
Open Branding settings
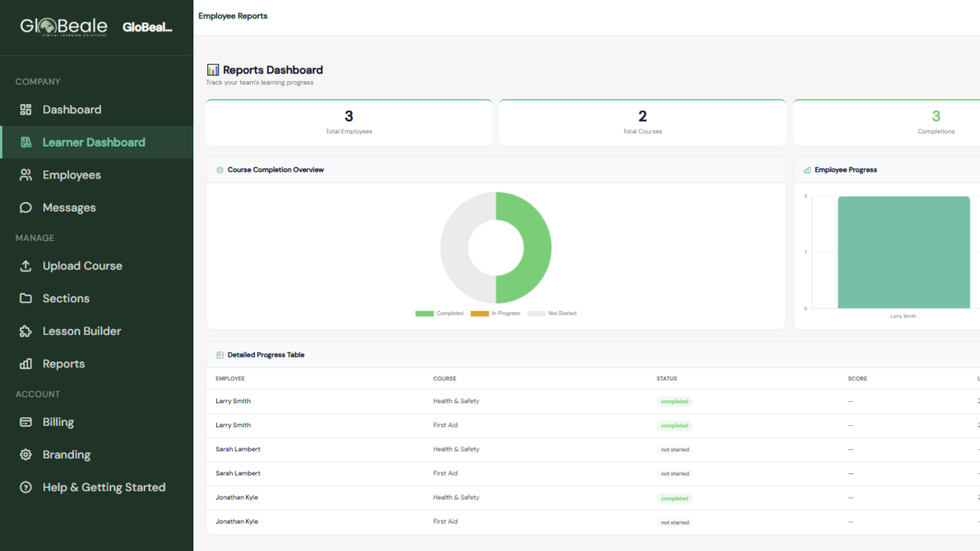97,455
